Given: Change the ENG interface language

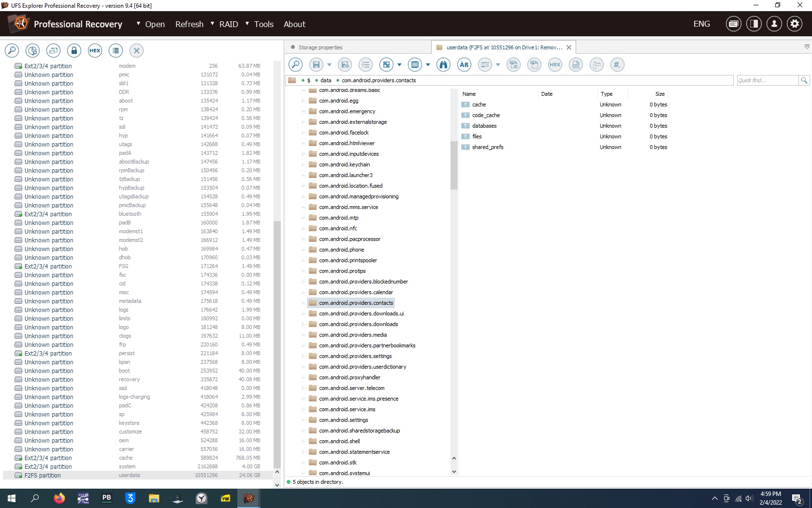Looking at the screenshot, I should pyautogui.click(x=702, y=24).
